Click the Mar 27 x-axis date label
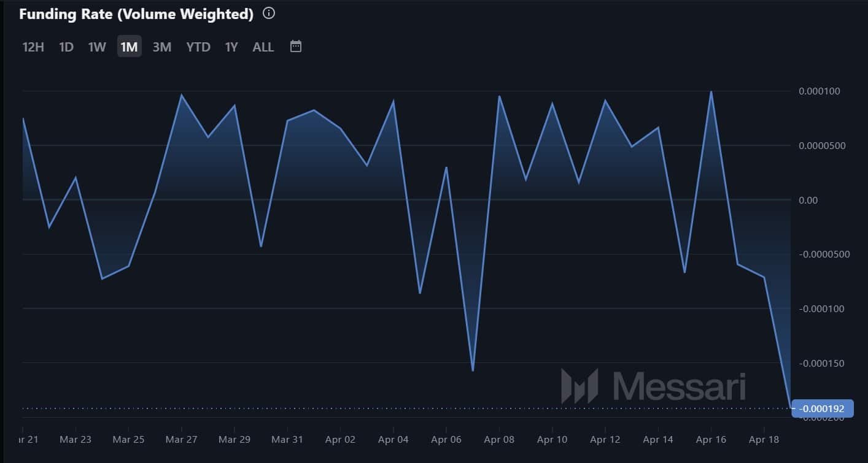This screenshot has height=463, width=868. click(x=182, y=439)
